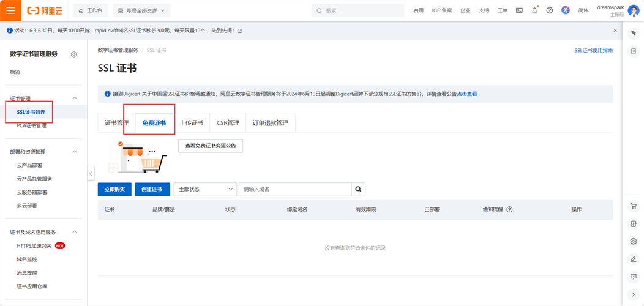Viewport: 644px width, 306px height.
Task: Open the dreamspark user avatar
Action: tap(634, 10)
